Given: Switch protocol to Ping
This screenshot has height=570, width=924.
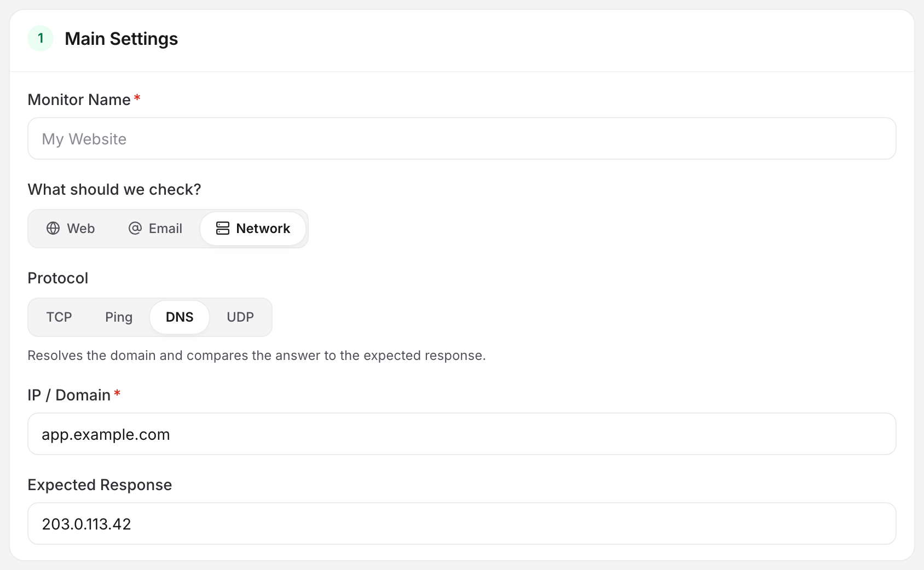Looking at the screenshot, I should coord(119,317).
